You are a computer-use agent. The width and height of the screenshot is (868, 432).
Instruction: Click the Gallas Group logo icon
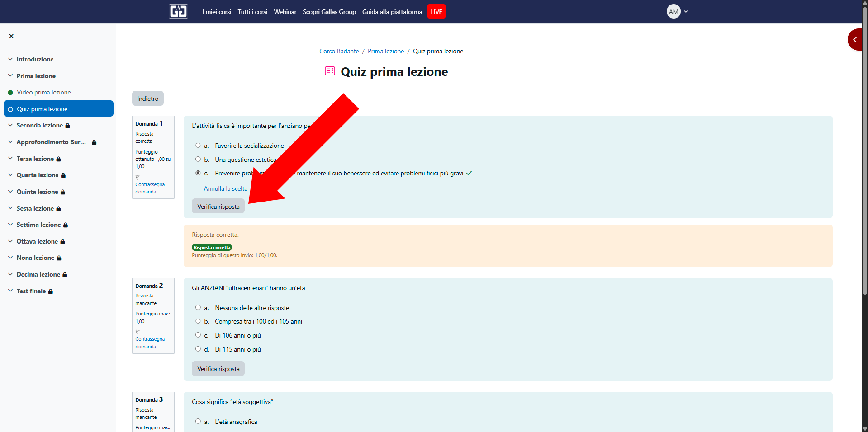coord(178,11)
